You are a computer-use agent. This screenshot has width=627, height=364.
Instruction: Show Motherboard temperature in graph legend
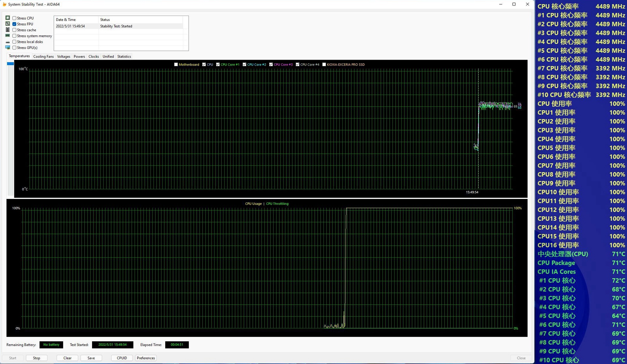click(176, 65)
